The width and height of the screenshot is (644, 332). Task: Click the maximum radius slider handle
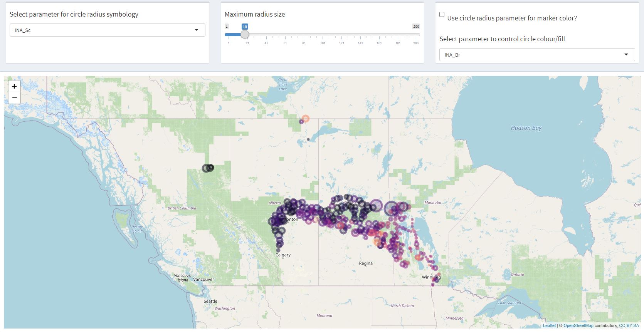click(245, 34)
